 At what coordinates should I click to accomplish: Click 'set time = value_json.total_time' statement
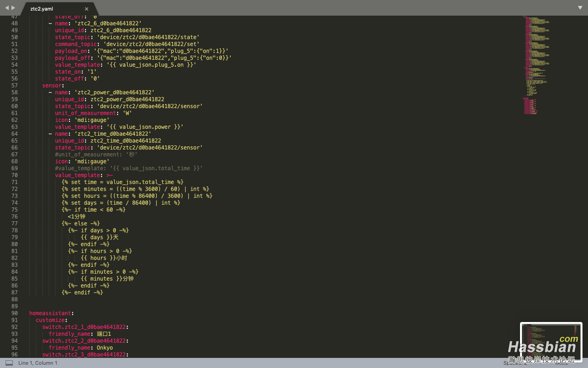[x=122, y=182]
